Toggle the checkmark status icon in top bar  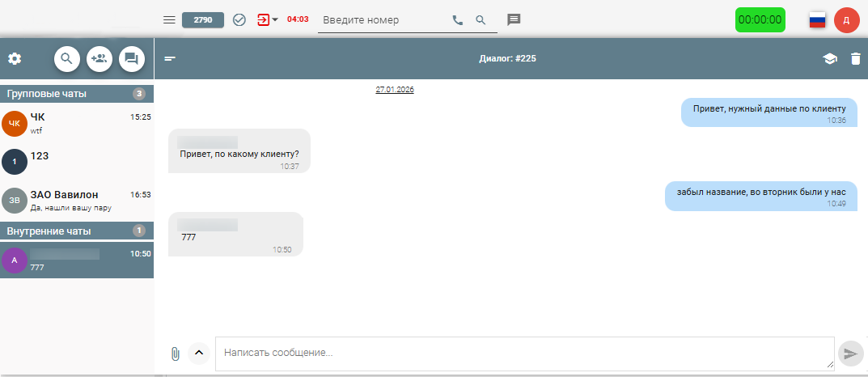click(x=239, y=20)
